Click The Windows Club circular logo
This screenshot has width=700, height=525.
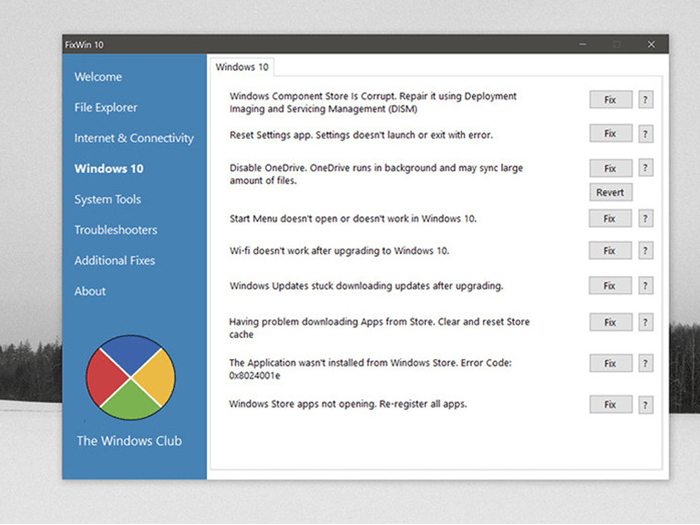click(x=130, y=377)
